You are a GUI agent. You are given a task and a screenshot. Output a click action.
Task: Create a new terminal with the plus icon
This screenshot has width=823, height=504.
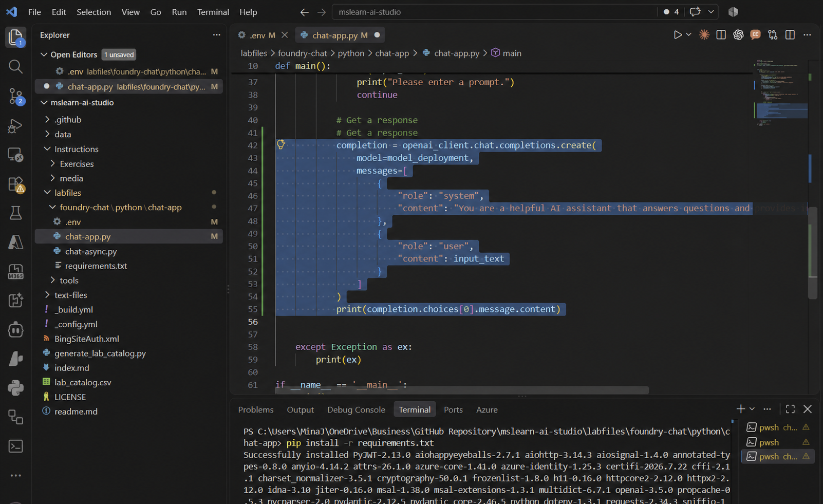740,409
